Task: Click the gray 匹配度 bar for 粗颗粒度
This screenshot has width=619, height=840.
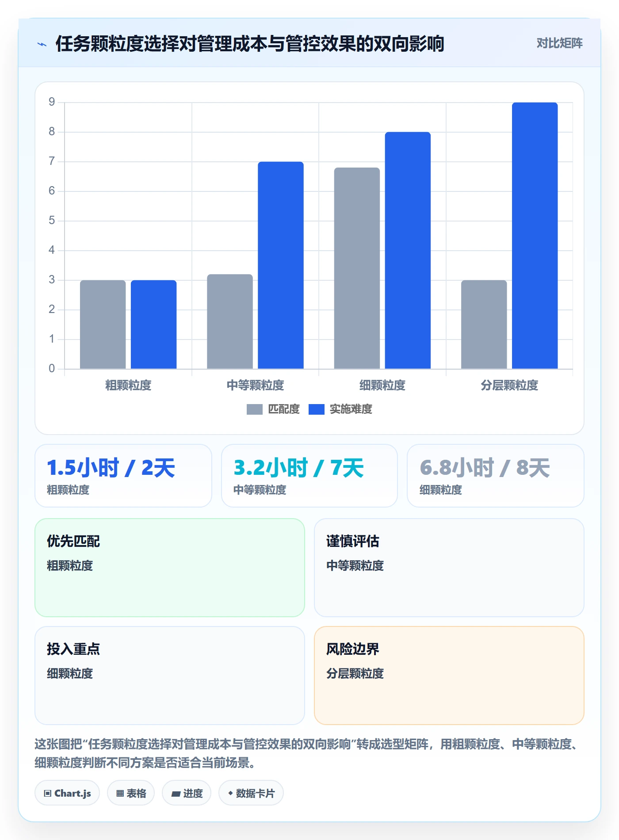Action: click(x=103, y=325)
